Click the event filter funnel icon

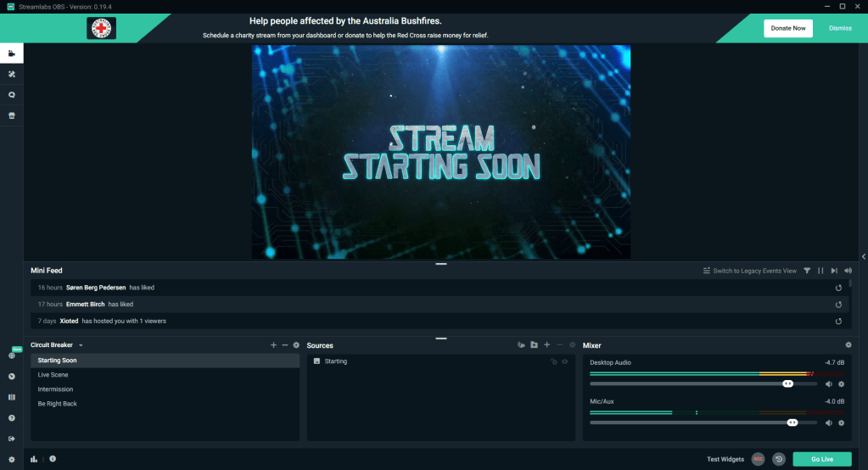[807, 271]
